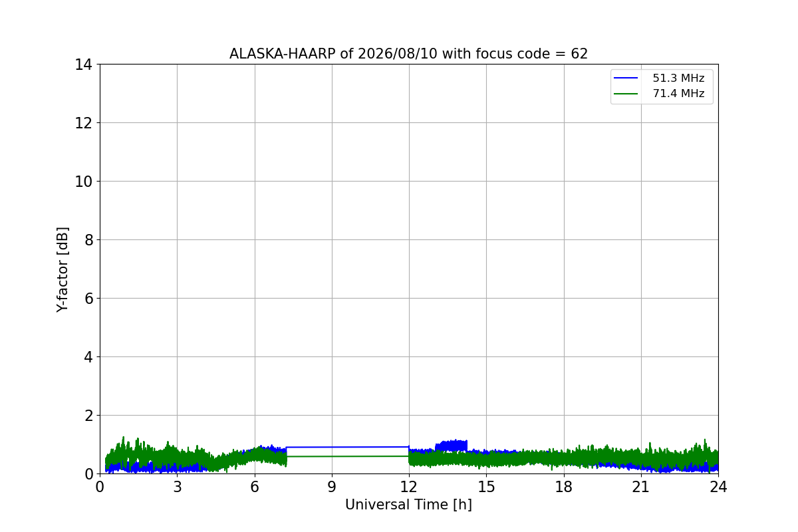The height and width of the screenshot is (532, 798).
Task: Click y-axis tick label 8
Action: click(87, 240)
